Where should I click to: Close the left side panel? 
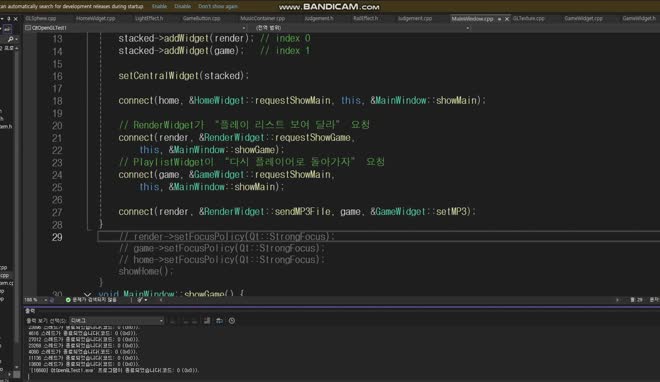pos(16,19)
